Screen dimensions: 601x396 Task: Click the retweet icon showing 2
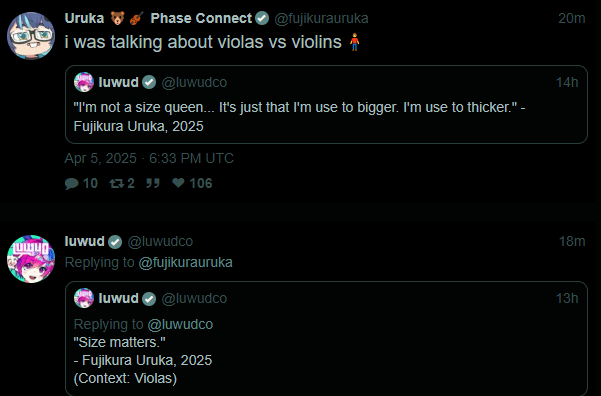[x=117, y=184]
